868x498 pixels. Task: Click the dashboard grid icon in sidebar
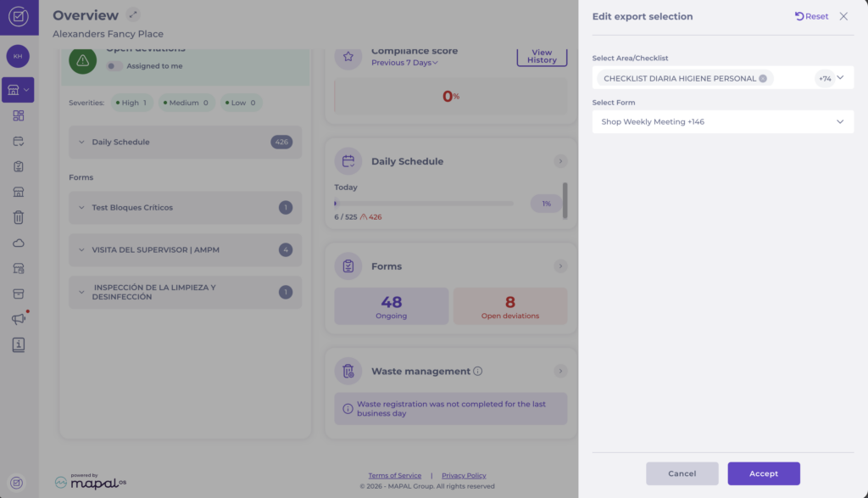click(19, 115)
